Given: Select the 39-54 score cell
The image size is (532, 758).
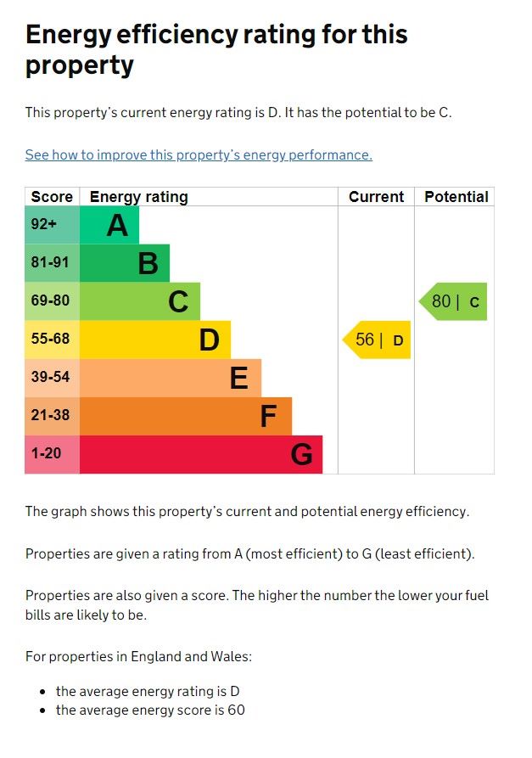Looking at the screenshot, I should [x=53, y=378].
